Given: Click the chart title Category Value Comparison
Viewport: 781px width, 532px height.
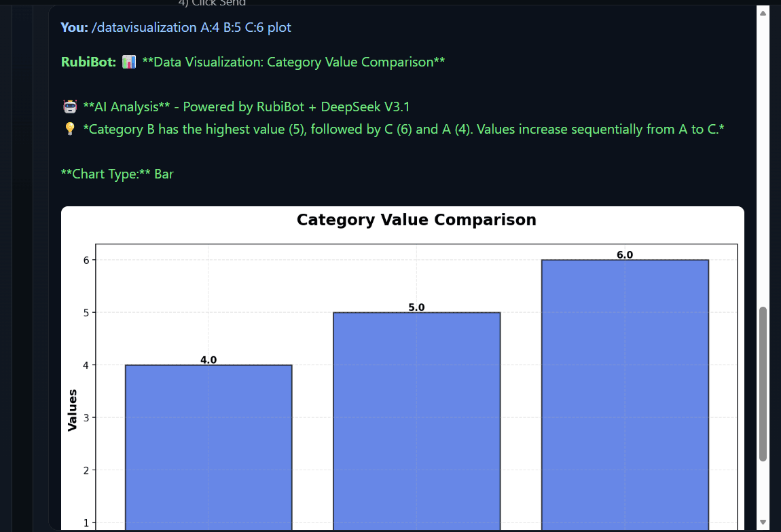Looking at the screenshot, I should [416, 220].
